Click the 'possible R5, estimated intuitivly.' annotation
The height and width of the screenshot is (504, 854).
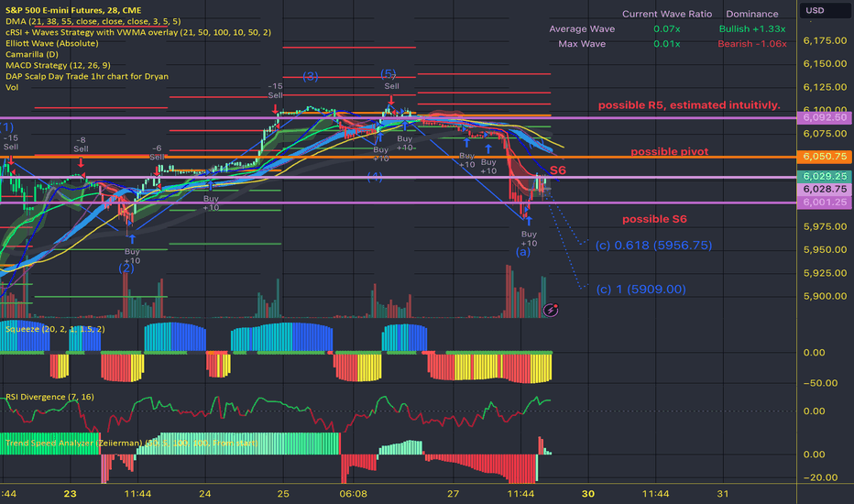[689, 105]
